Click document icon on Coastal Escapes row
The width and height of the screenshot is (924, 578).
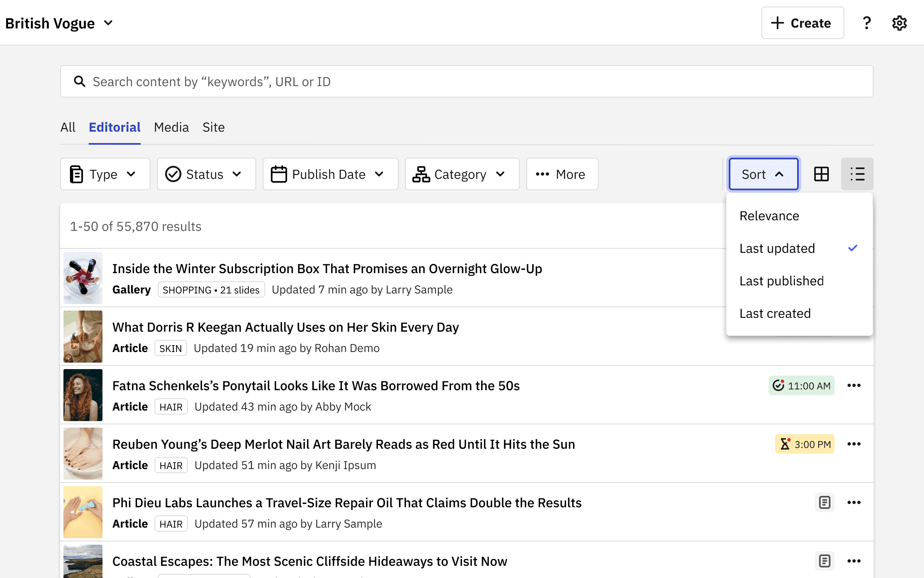(x=825, y=561)
